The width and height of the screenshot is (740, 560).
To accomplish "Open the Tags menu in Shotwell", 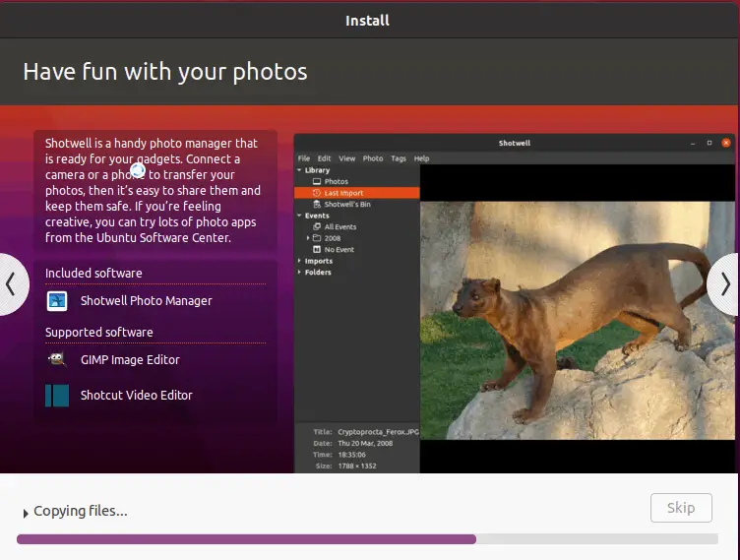I will click(x=399, y=158).
